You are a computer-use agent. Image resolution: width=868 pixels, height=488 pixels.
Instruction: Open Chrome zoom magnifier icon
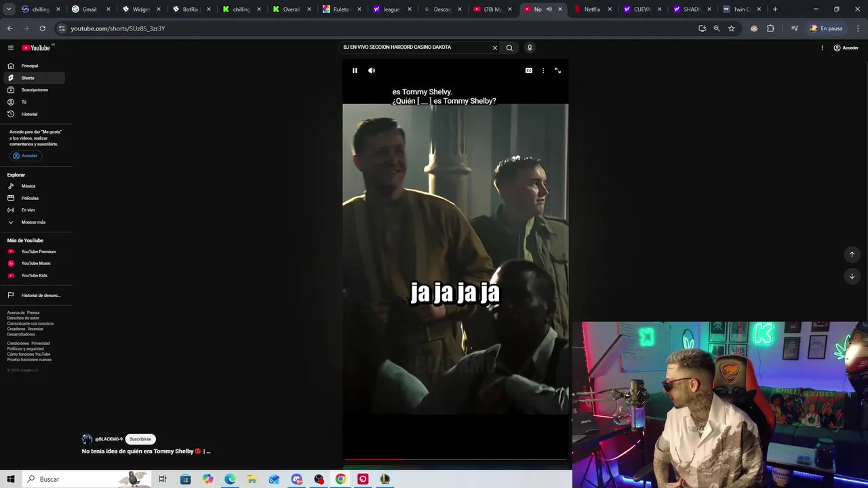point(717,28)
